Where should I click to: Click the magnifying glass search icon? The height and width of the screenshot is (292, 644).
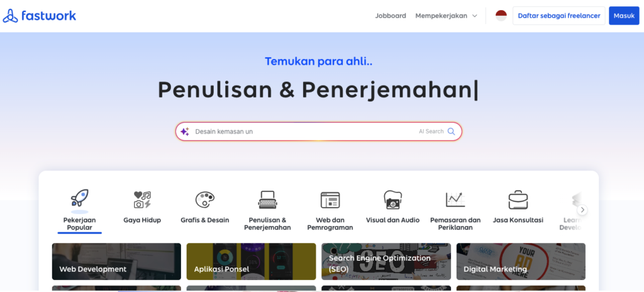click(x=451, y=132)
